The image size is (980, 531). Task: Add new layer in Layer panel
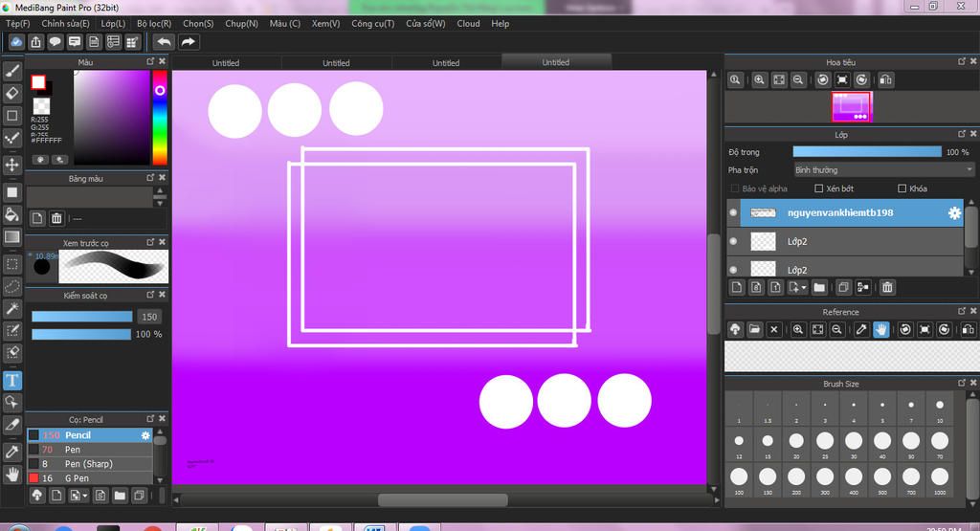737,287
